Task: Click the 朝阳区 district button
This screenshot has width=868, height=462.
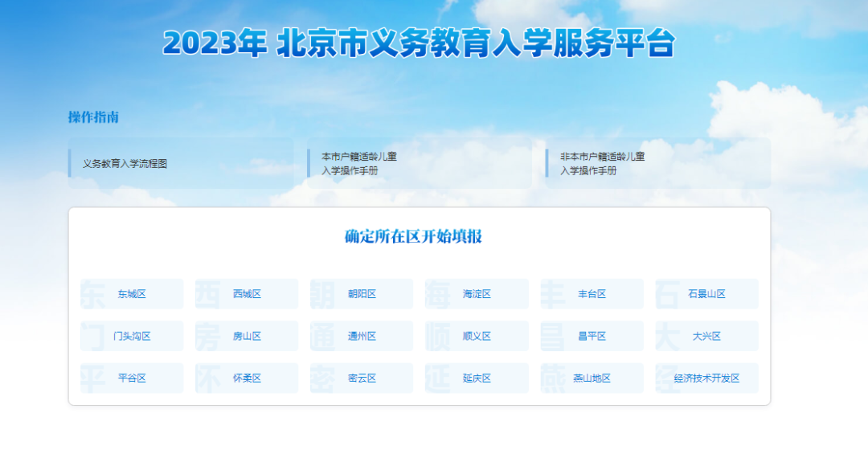Action: click(x=362, y=294)
